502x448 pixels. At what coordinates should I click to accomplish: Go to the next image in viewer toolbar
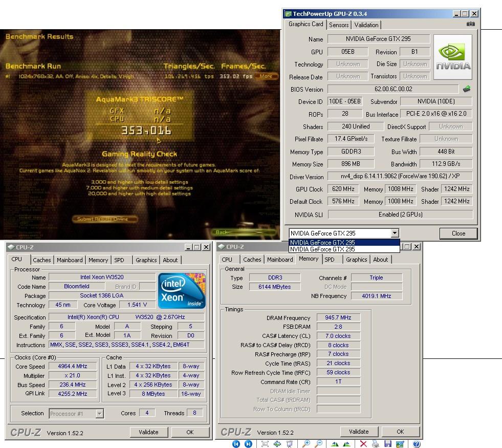pyautogui.click(x=248, y=444)
